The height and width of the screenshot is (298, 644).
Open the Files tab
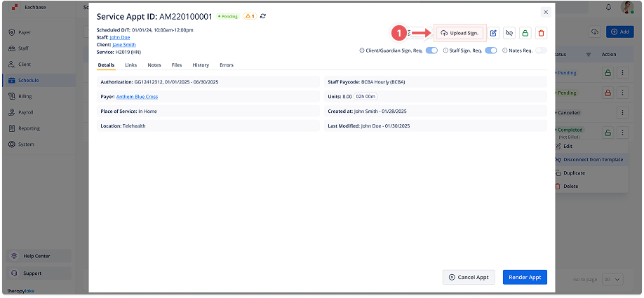pos(177,65)
